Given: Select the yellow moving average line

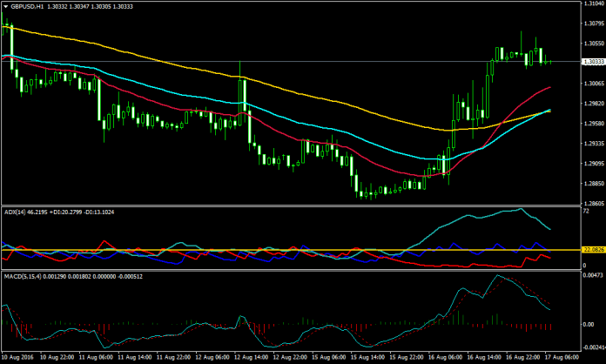Looking at the screenshot, I should tap(348, 104).
